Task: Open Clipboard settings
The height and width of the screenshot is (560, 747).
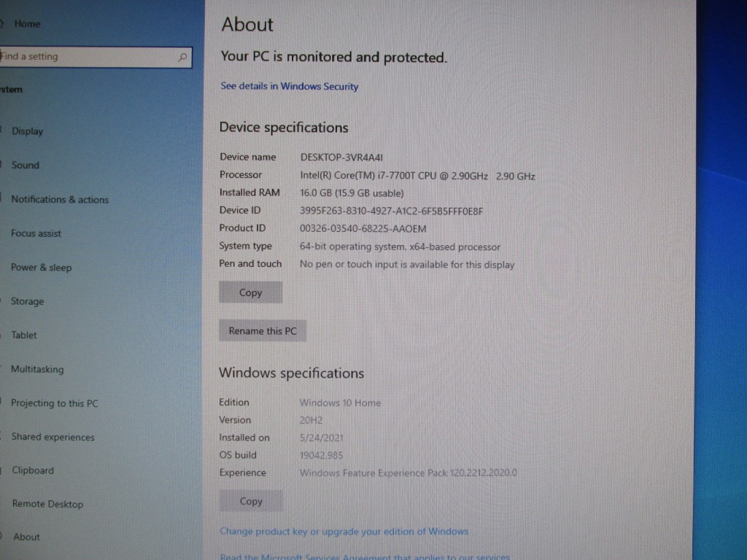Action: (x=33, y=470)
